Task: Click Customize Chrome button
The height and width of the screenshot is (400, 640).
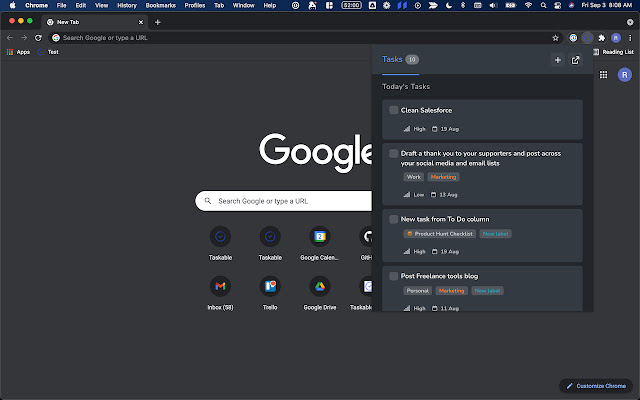Action: pos(596,386)
